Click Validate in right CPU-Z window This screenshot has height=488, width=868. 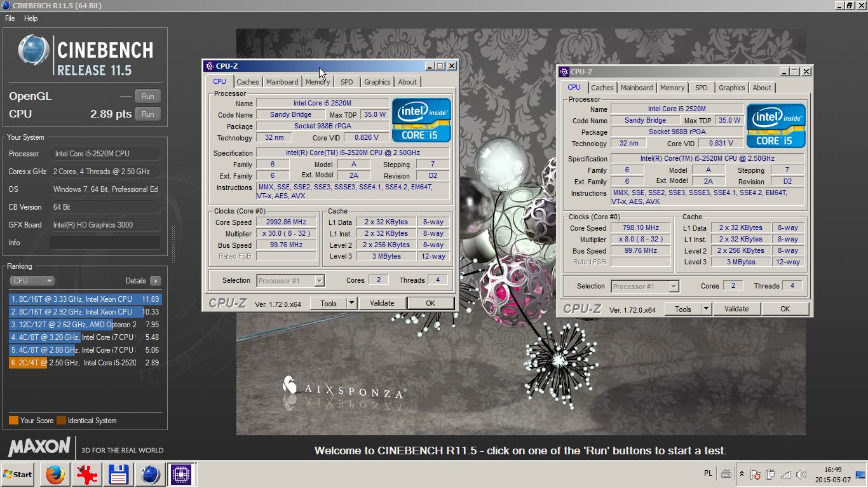click(x=736, y=309)
